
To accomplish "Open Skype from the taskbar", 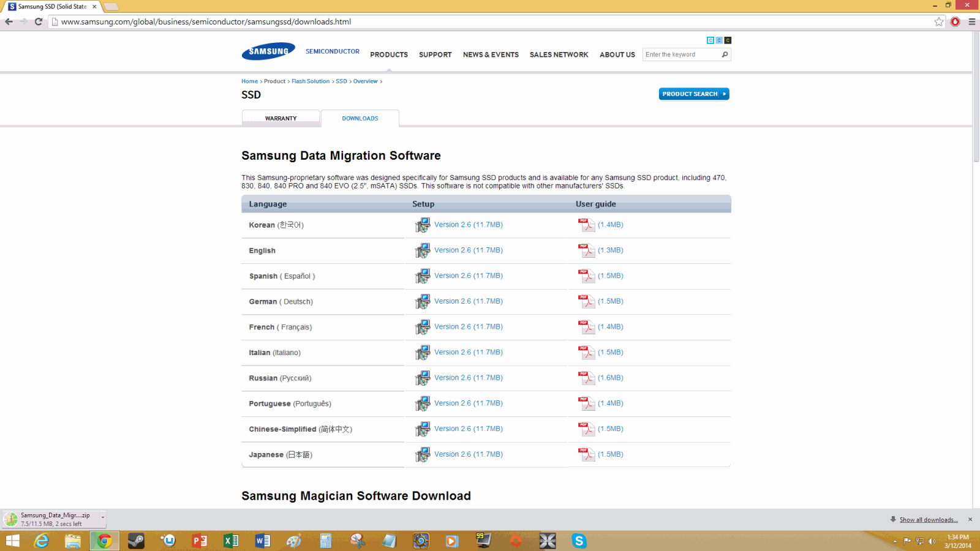I will pyautogui.click(x=579, y=541).
